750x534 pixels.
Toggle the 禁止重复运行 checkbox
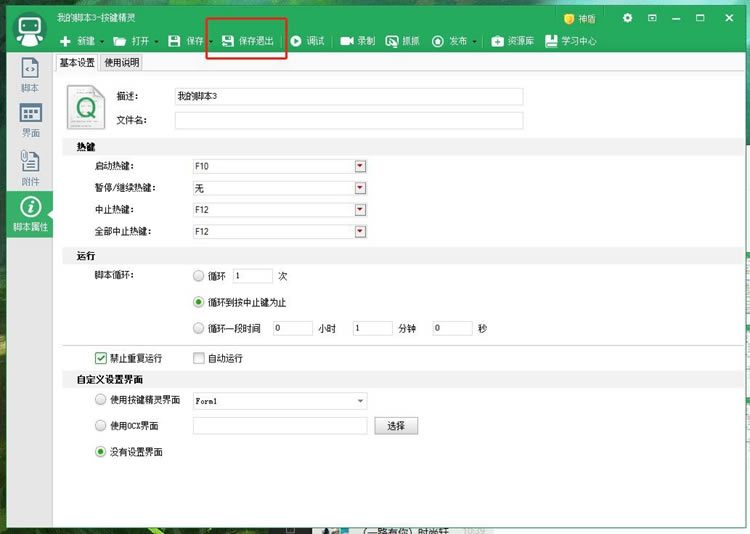point(101,358)
